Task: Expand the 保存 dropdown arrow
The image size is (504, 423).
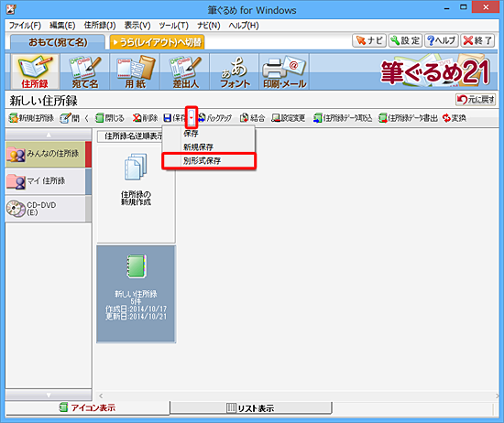Action: click(192, 118)
